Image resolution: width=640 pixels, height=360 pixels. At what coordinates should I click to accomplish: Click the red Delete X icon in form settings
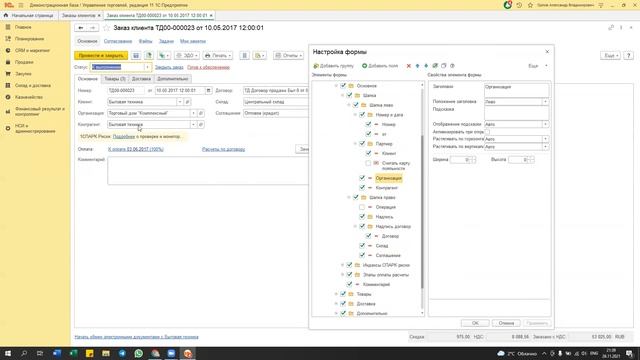pyautogui.click(x=408, y=66)
